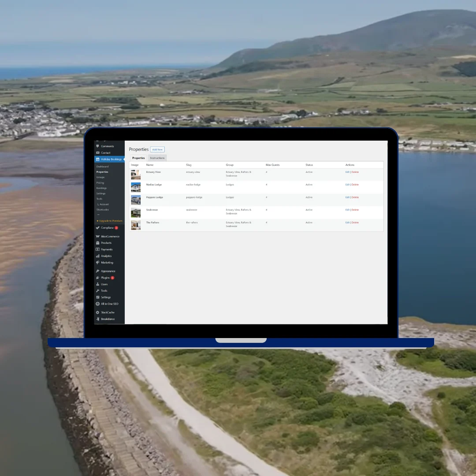Click 'Active' status in Seabreeze row
The width and height of the screenshot is (476, 476).
(x=309, y=210)
